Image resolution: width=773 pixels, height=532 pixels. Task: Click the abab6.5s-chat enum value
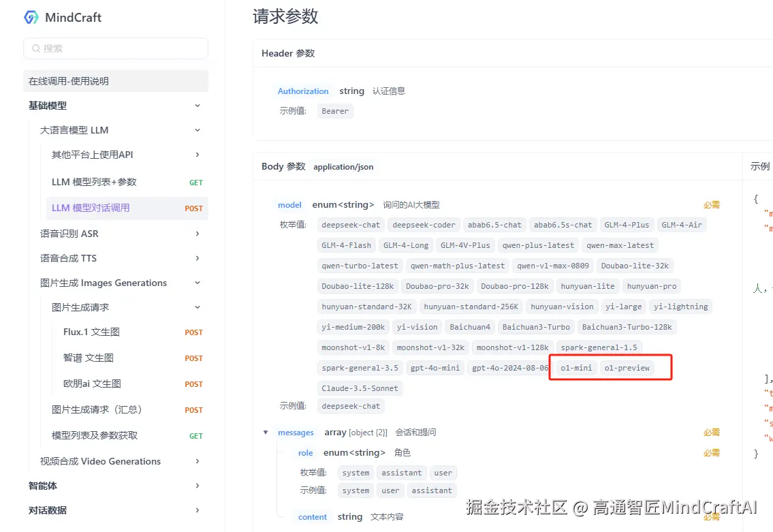coord(563,225)
